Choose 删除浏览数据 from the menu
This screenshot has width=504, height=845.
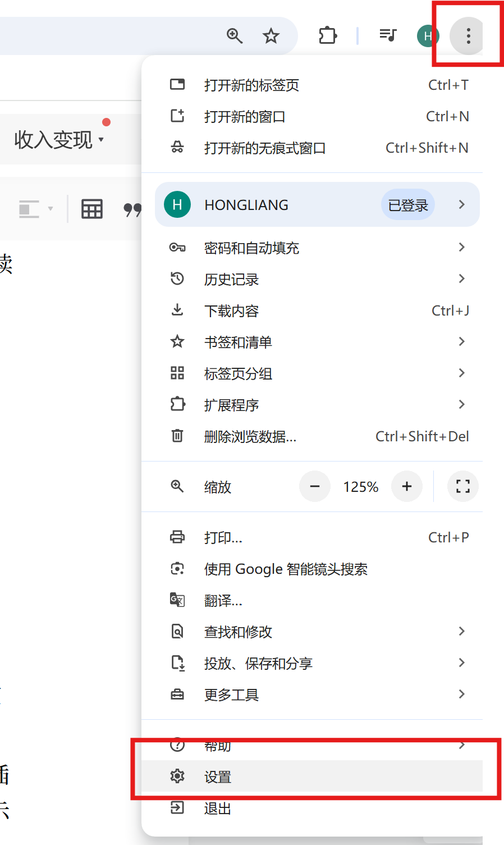pyautogui.click(x=253, y=436)
